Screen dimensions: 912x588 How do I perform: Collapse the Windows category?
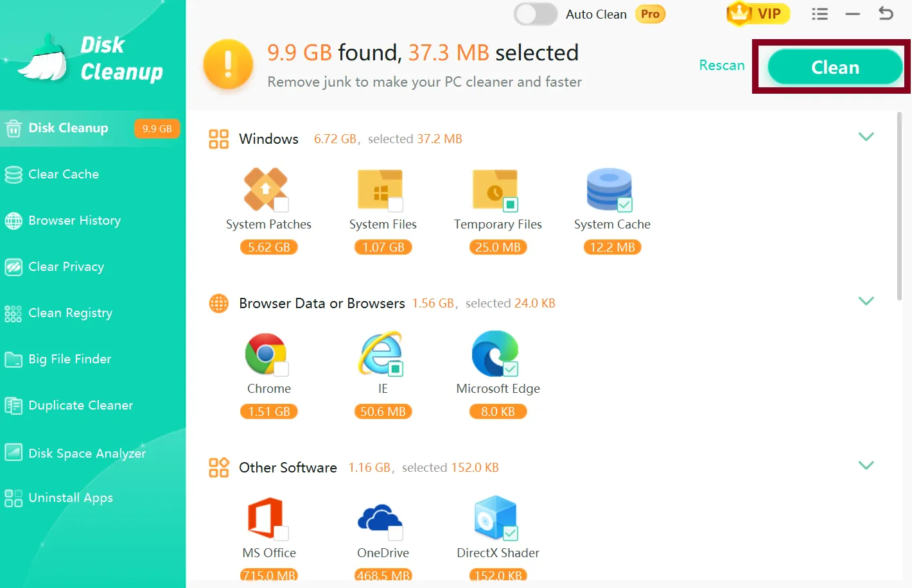pos(866,137)
